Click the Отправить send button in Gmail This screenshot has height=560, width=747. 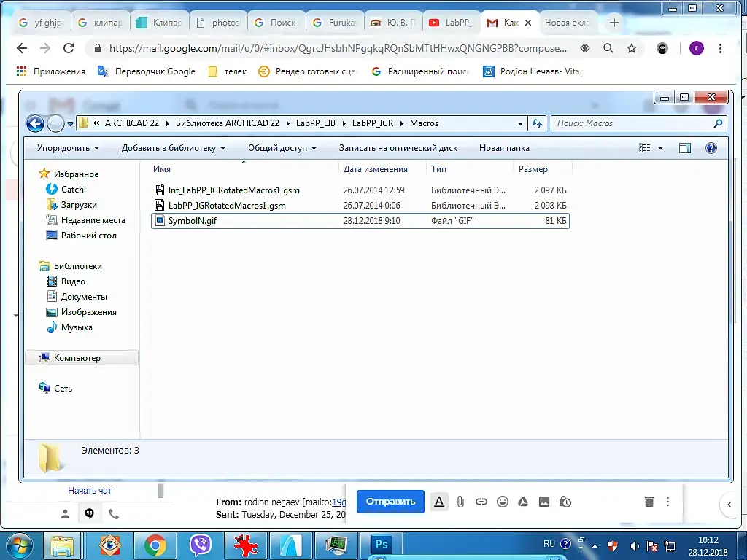390,502
